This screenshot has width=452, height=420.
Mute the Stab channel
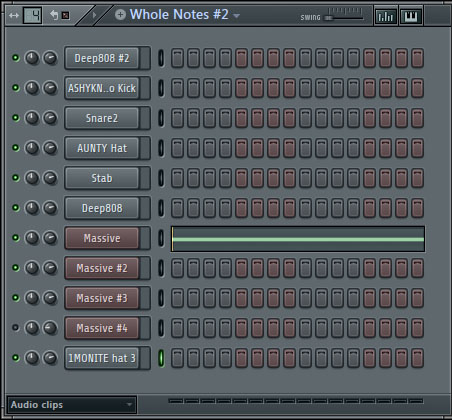click(15, 178)
